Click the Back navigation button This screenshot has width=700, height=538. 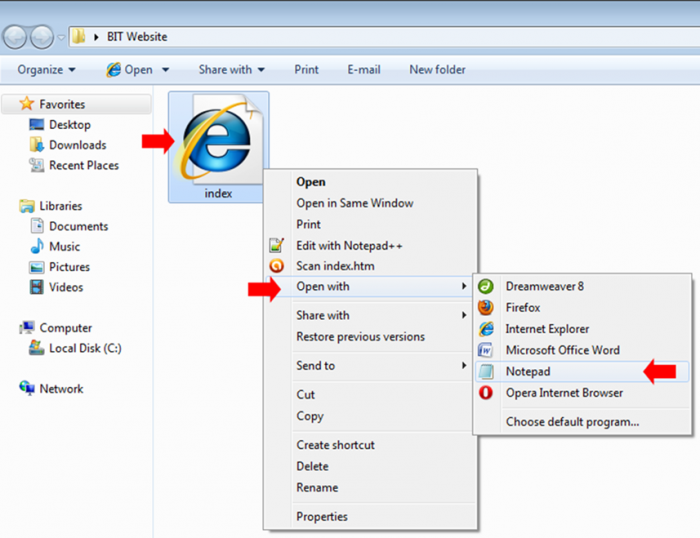(x=15, y=37)
